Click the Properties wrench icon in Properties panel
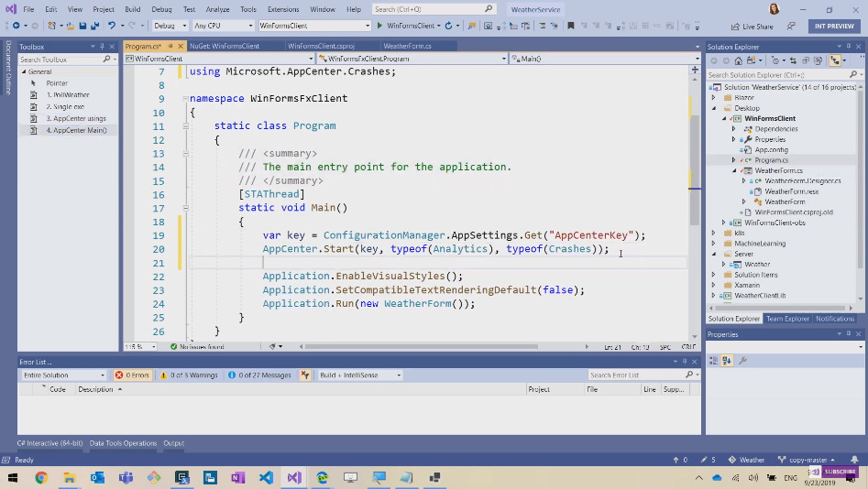Viewport: 868px width, 489px height. coord(742,361)
